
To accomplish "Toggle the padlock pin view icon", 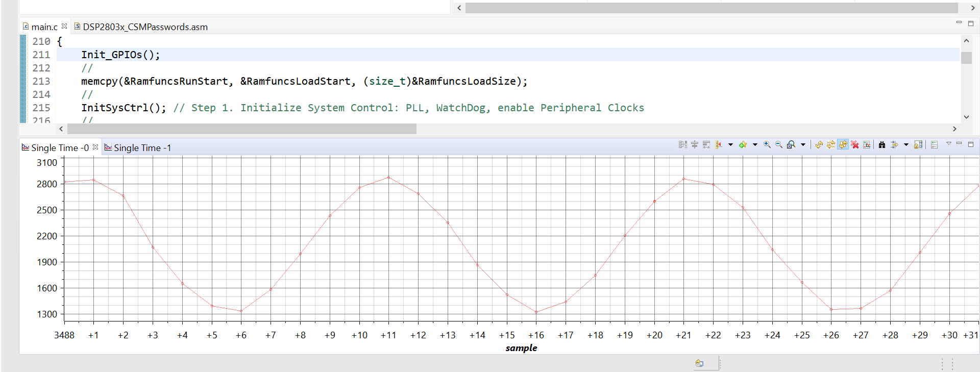I will 918,145.
